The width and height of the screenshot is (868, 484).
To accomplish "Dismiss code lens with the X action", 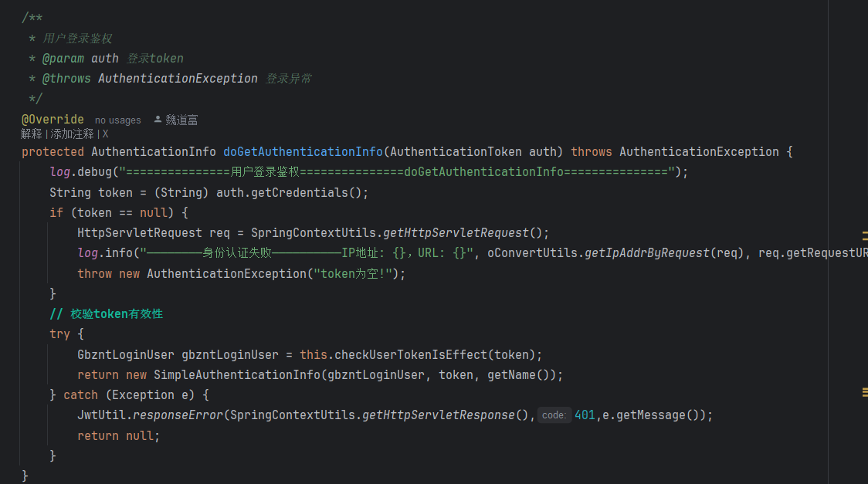I will 105,134.
